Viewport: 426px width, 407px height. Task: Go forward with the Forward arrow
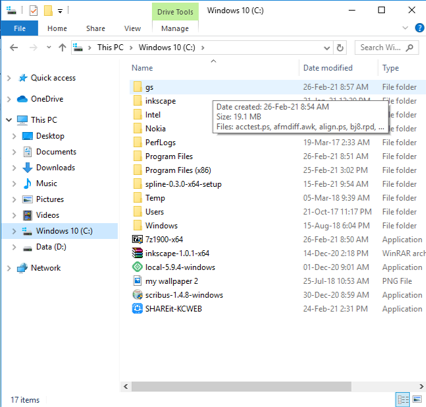coord(33,48)
